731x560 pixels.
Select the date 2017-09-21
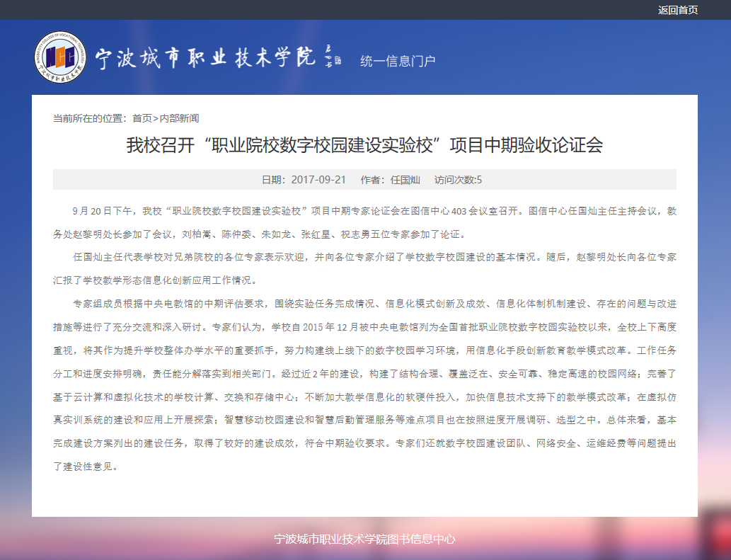pos(318,180)
